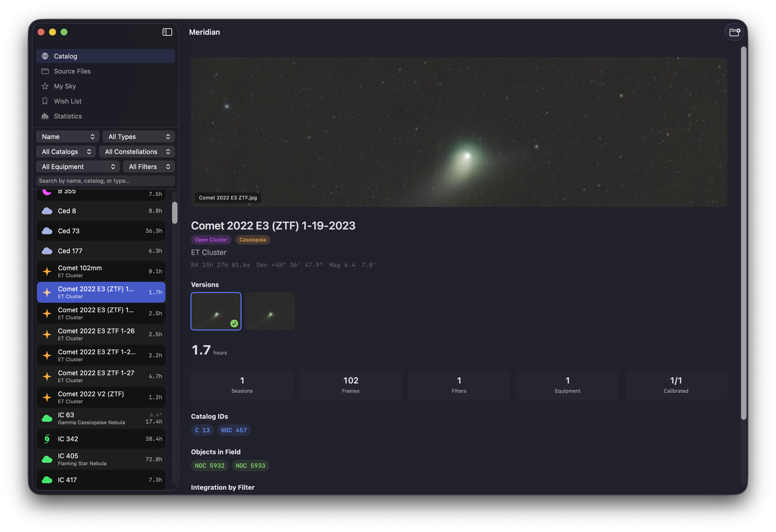Click the NGC 457 catalog ID tag

point(234,430)
